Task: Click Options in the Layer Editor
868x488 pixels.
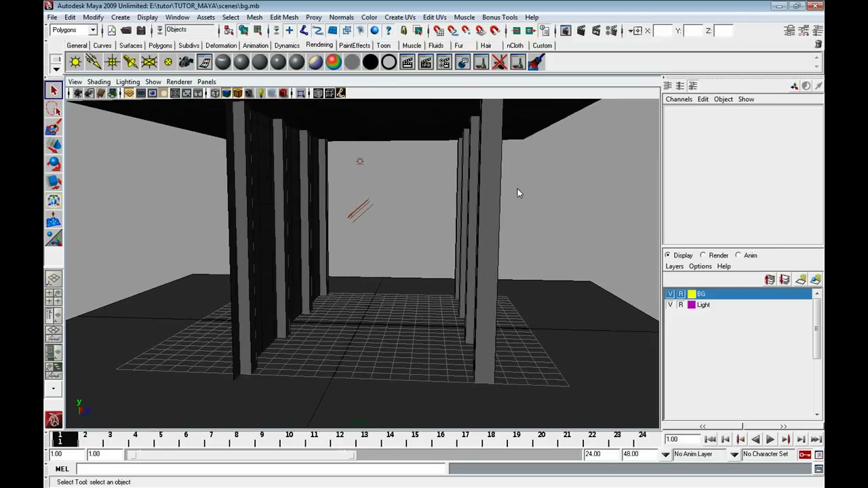Action: pyautogui.click(x=700, y=266)
